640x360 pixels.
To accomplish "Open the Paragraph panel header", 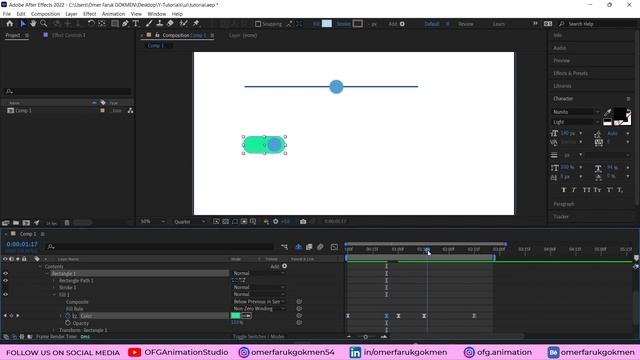I will click(564, 204).
